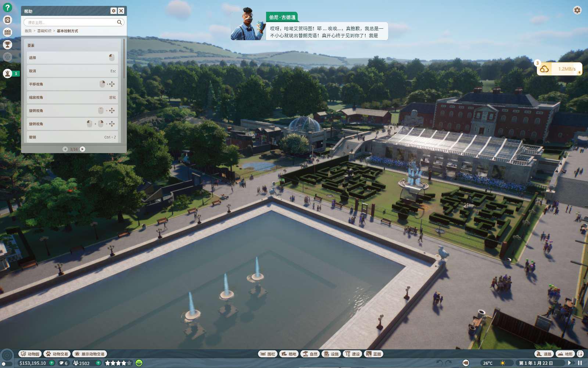
Task: Select the 选择 control row
Action: tap(72, 57)
